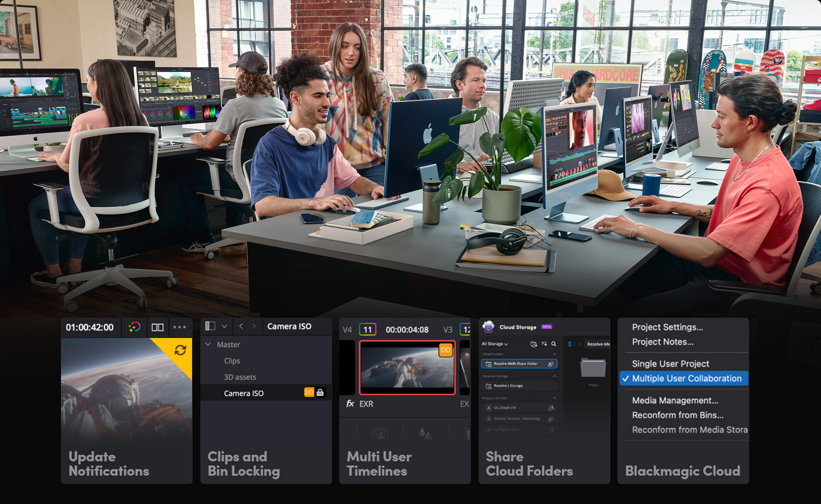This screenshot has width=821, height=504.
Task: Click the yellow refresh update icon
Action: coord(180,350)
